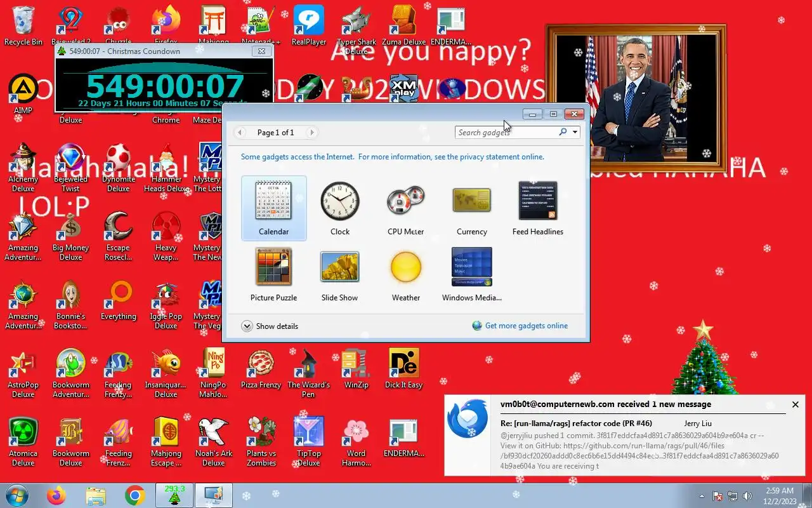
Task: Select the Dynomite Deluxe shortcut
Action: click(119, 168)
